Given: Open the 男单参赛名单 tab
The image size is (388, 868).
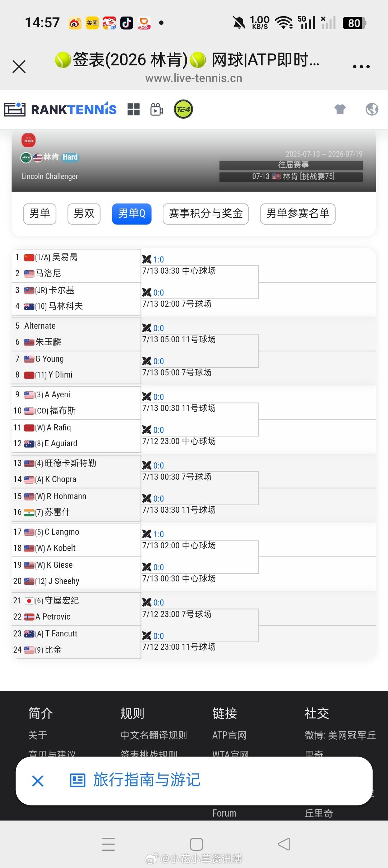Looking at the screenshot, I should (x=297, y=214).
